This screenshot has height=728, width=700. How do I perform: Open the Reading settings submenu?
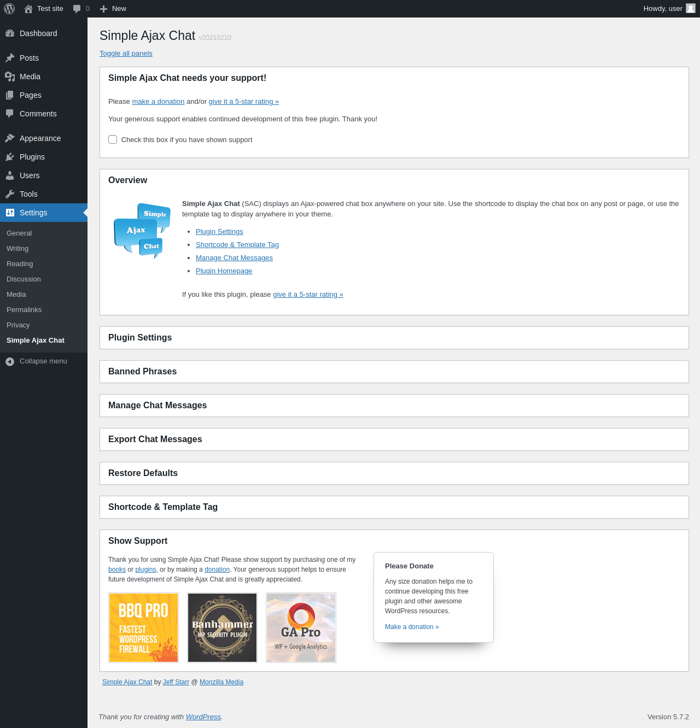[44, 264]
